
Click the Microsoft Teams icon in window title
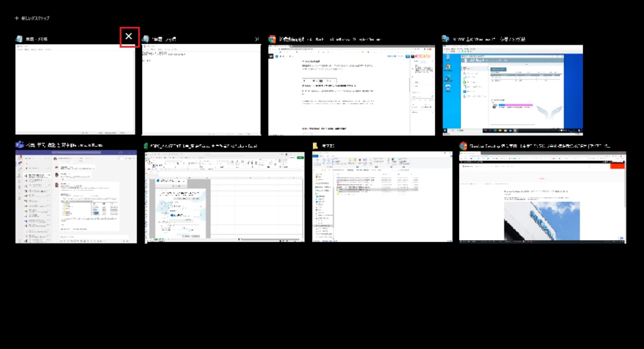pos(19,145)
